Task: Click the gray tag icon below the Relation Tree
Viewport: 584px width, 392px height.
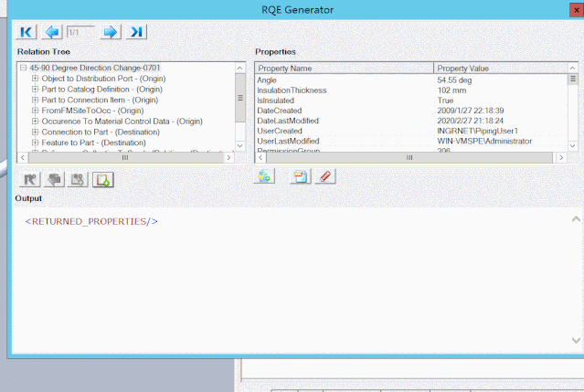Action: click(54, 180)
